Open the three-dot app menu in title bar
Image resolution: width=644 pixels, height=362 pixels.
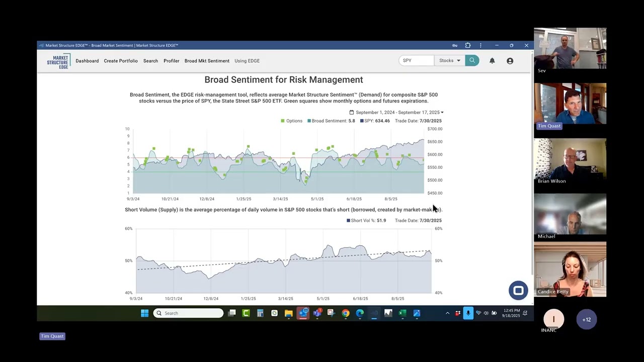pos(480,45)
